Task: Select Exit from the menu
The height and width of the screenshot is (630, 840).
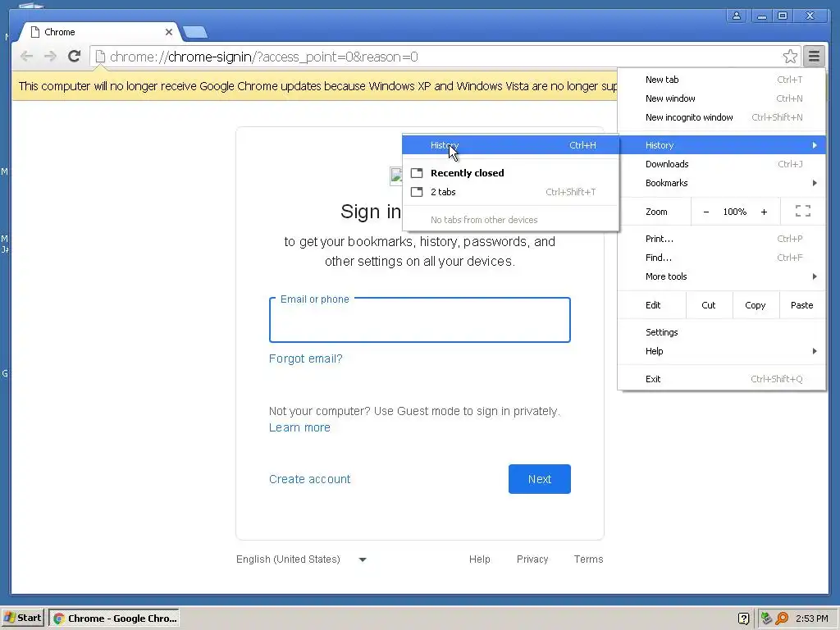Action: click(x=721, y=379)
